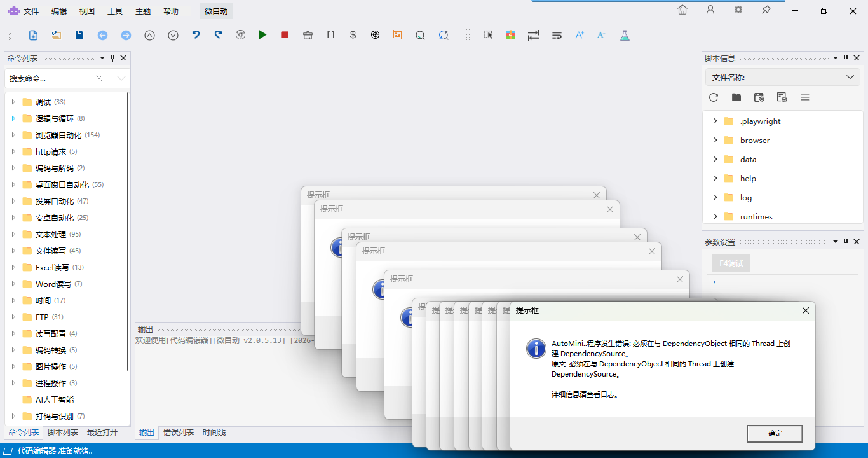Stop script with red square
The image size is (868, 458).
[285, 35]
